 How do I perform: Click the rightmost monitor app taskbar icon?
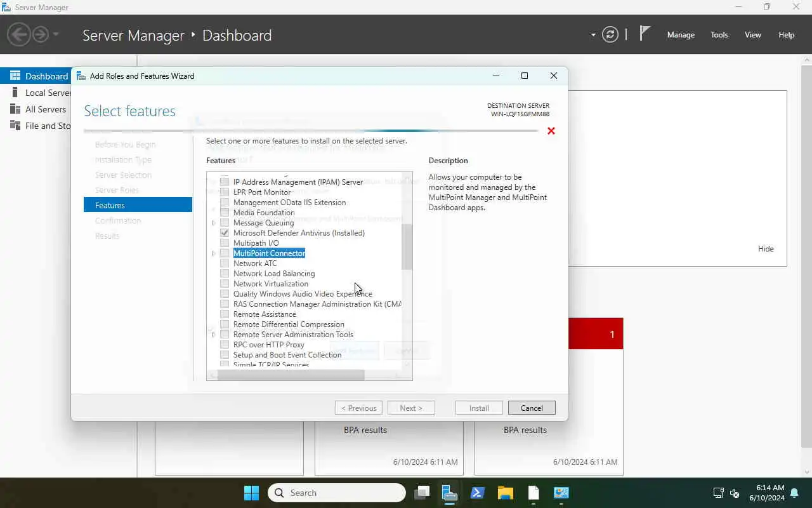561,493
